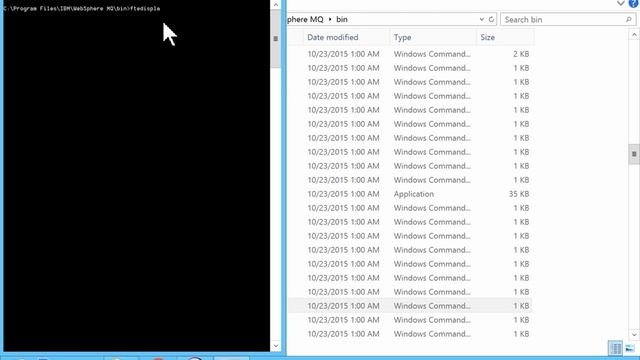Click Command Prompt scrollbar up arrow
The image size is (640, 360).
pos(276,5)
